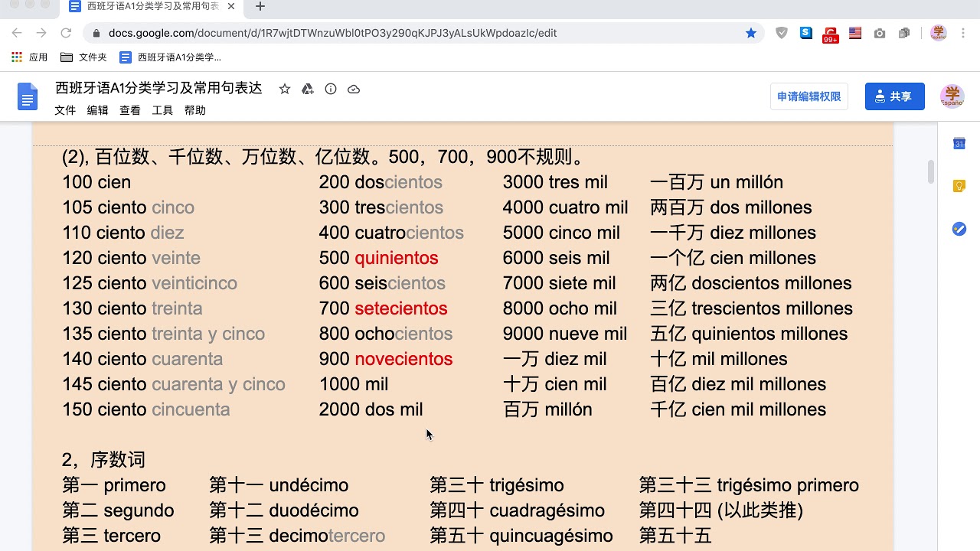The width and height of the screenshot is (980, 551).
Task: Open a new browser tab
Action: point(260,7)
